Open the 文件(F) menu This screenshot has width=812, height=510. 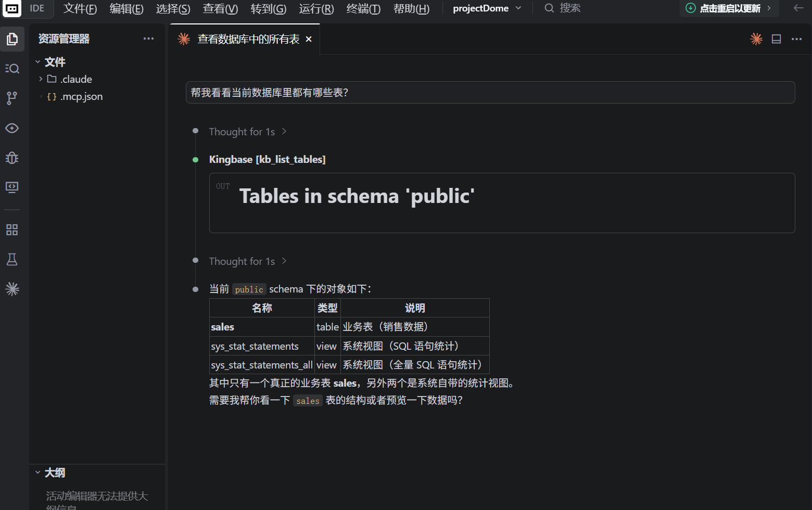tap(80, 9)
